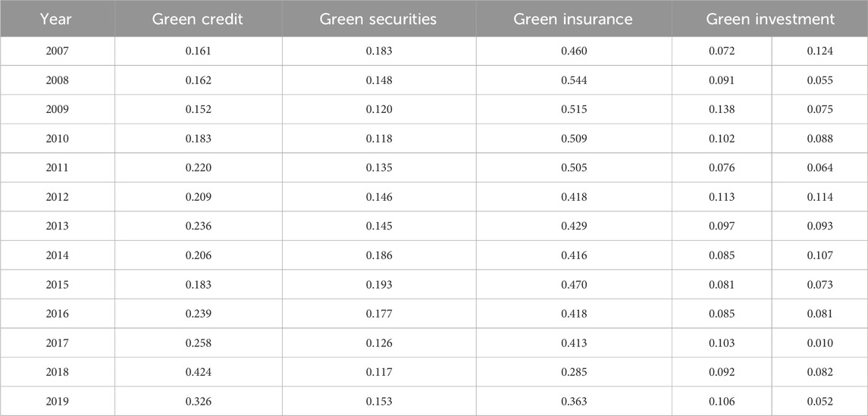Select the 2007 year cell
The image size is (868, 416).
tap(57, 52)
